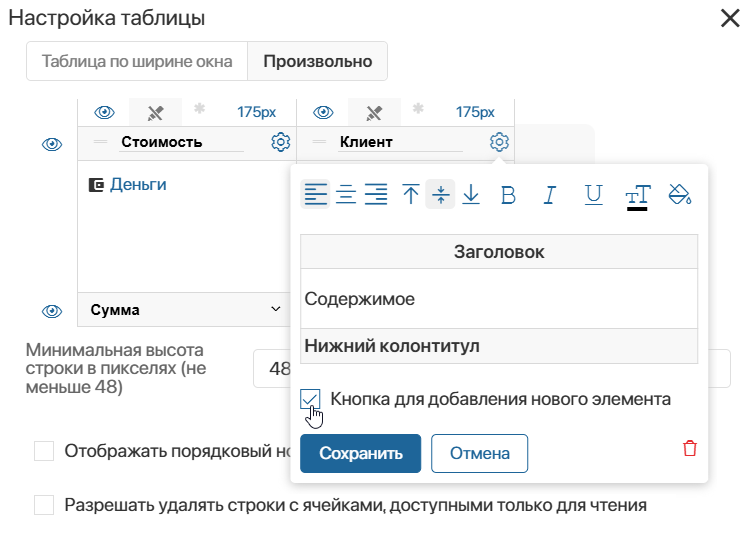Click the Сохранить button
This screenshot has width=746, height=534.
361,453
